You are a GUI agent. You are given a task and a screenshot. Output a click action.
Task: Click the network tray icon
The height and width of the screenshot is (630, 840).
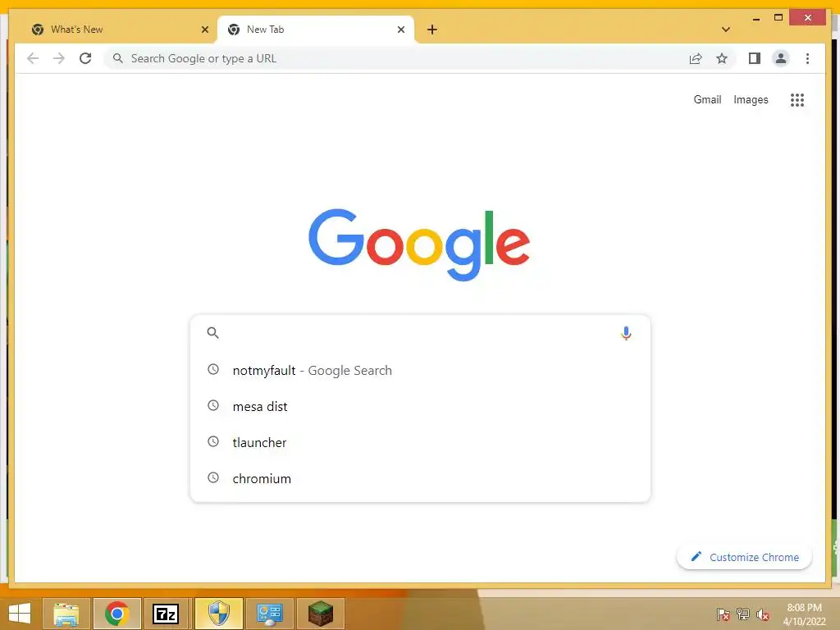click(743, 614)
